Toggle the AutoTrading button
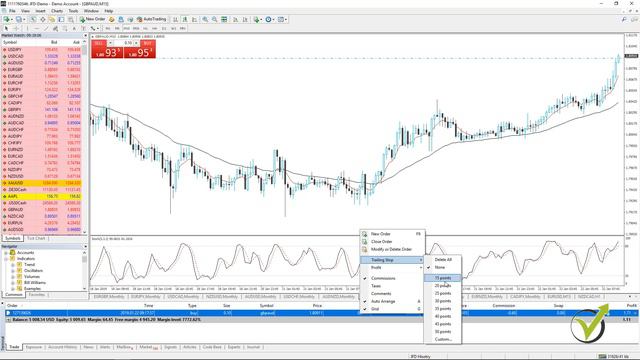Image resolution: width=640 pixels, height=360 pixels. pos(151,19)
